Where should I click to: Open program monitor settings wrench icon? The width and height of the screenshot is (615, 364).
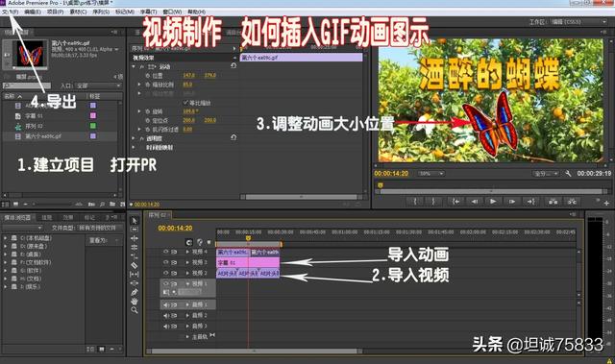click(x=568, y=173)
